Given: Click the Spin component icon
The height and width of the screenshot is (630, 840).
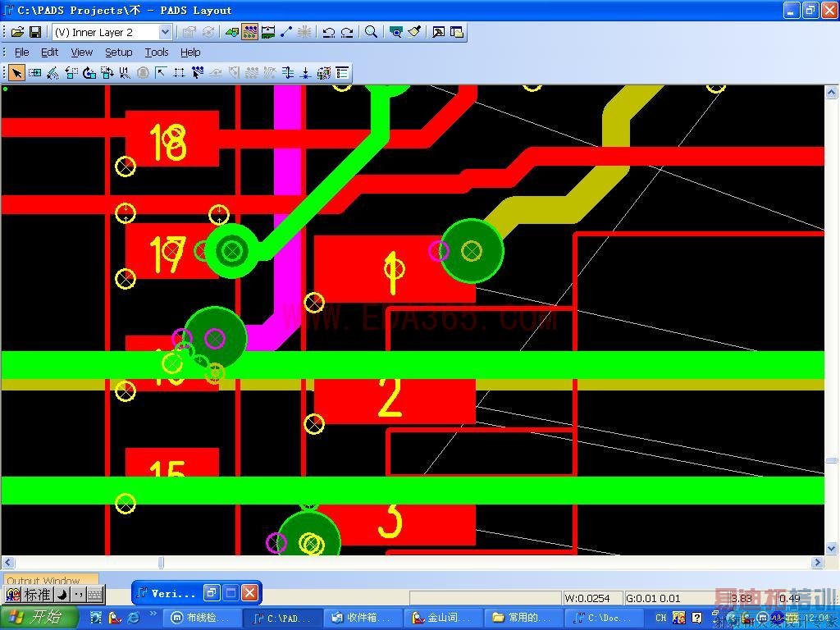Looking at the screenshot, I should (x=89, y=72).
